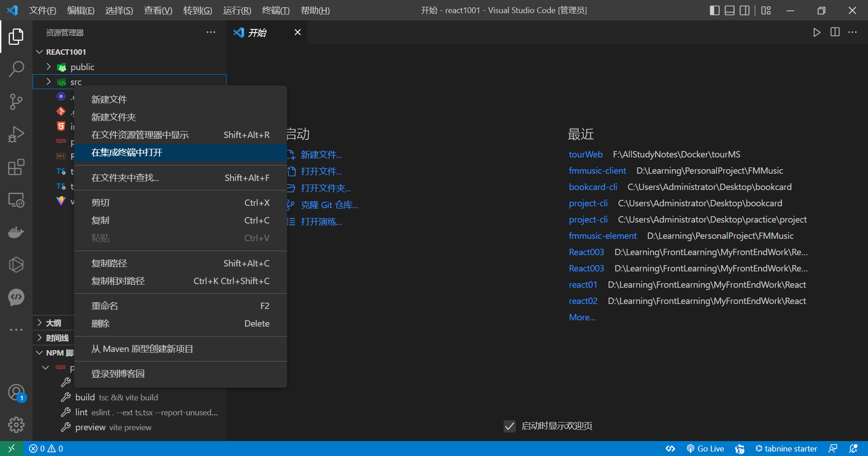Collapse the NPM scripts section
Image resolution: width=868 pixels, height=456 pixels.
39,352
